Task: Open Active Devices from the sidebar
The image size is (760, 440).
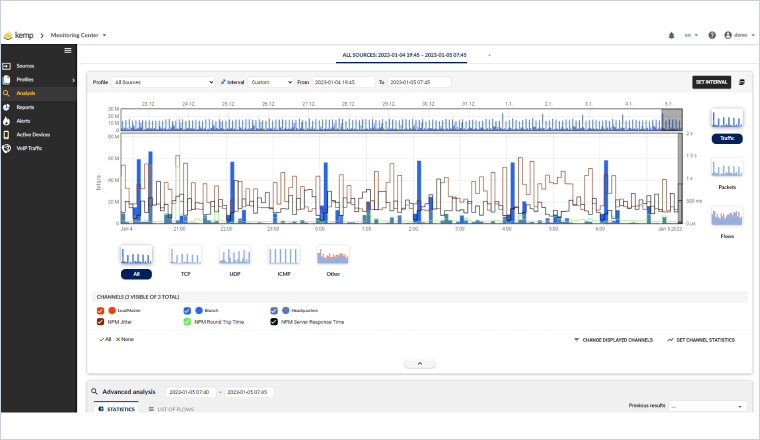Action: [32, 134]
